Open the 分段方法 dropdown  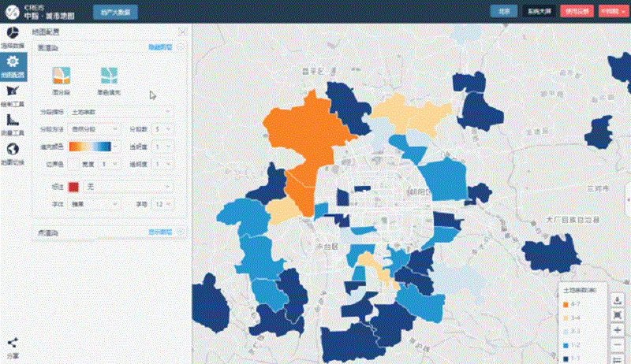[93, 128]
